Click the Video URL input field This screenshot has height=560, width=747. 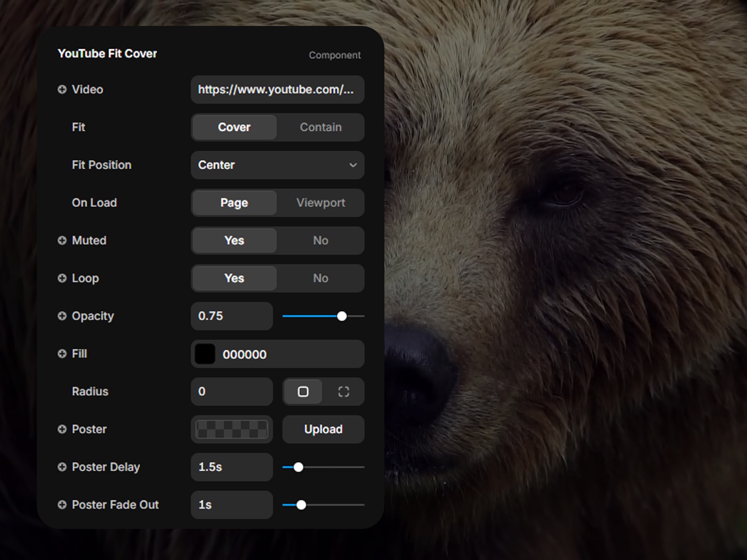click(278, 90)
